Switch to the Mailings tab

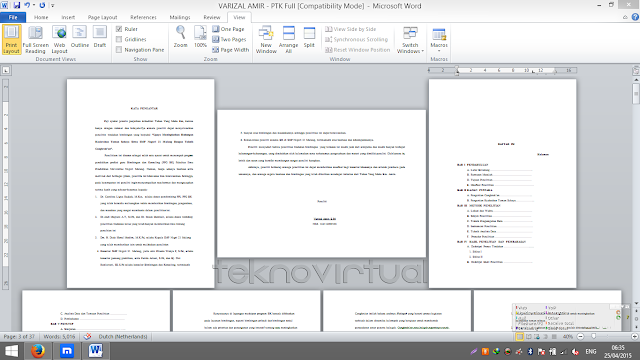click(180, 17)
